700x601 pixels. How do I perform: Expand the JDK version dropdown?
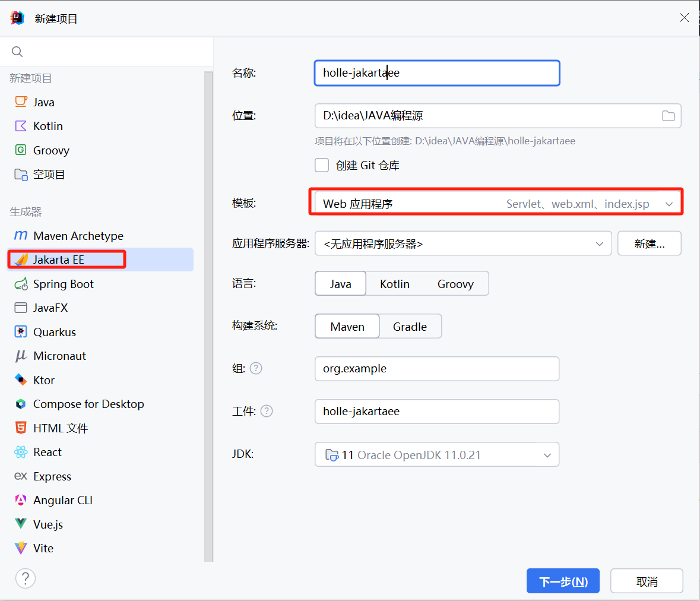pyautogui.click(x=547, y=456)
